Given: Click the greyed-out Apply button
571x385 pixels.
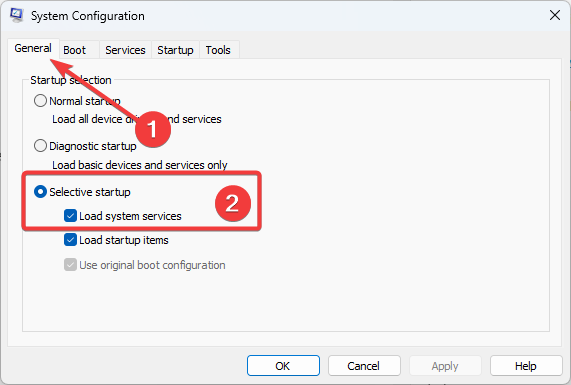Looking at the screenshot, I should click(x=445, y=366).
